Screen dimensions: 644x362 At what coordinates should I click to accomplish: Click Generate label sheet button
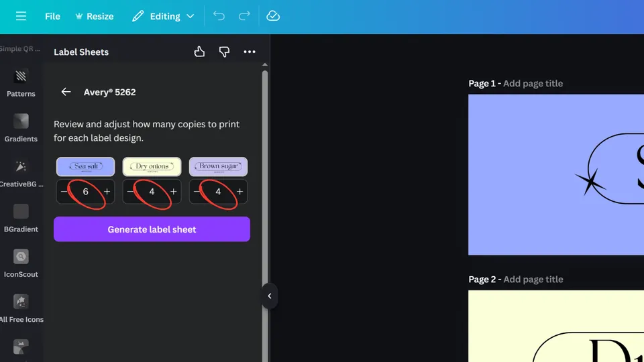click(x=152, y=229)
